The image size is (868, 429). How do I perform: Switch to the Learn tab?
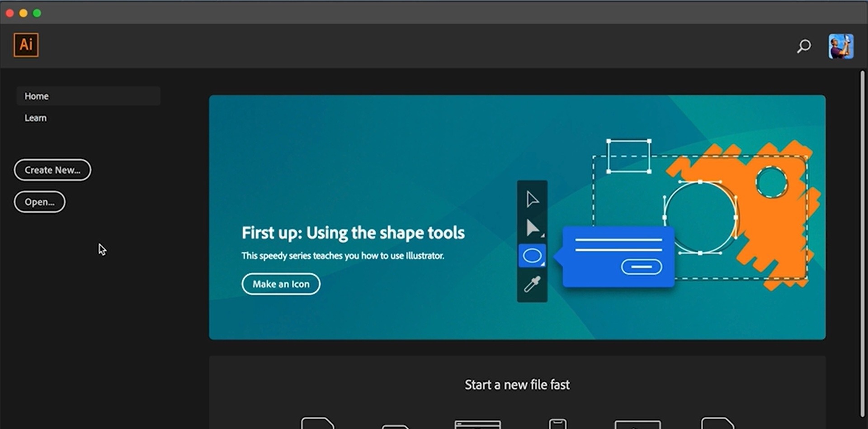[x=36, y=118]
